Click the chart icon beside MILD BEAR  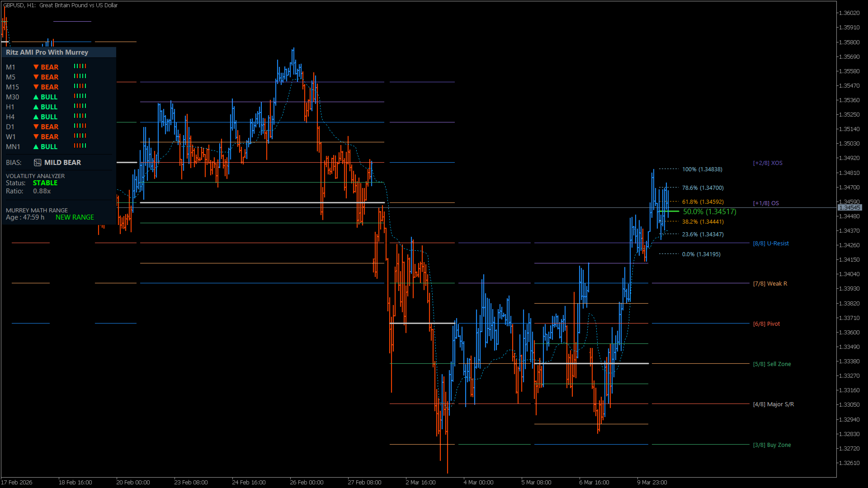[38, 163]
